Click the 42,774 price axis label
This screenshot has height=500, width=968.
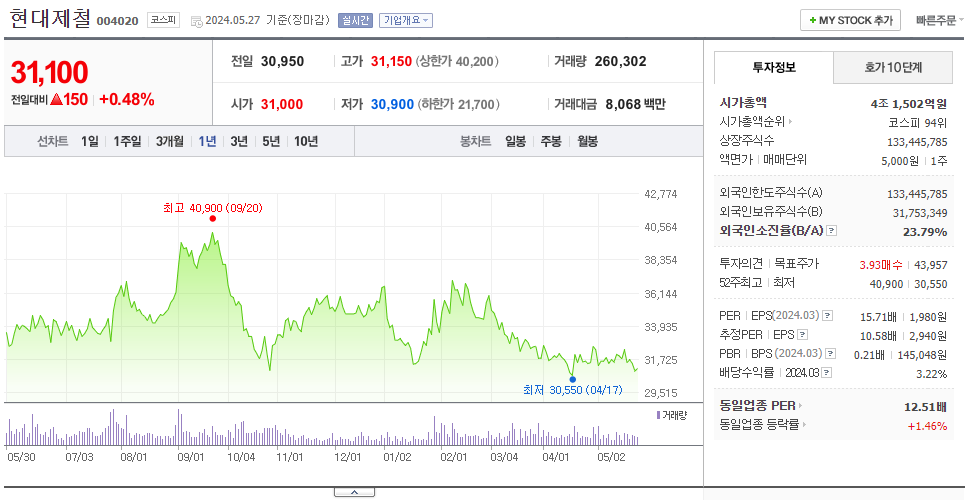pyautogui.click(x=661, y=194)
